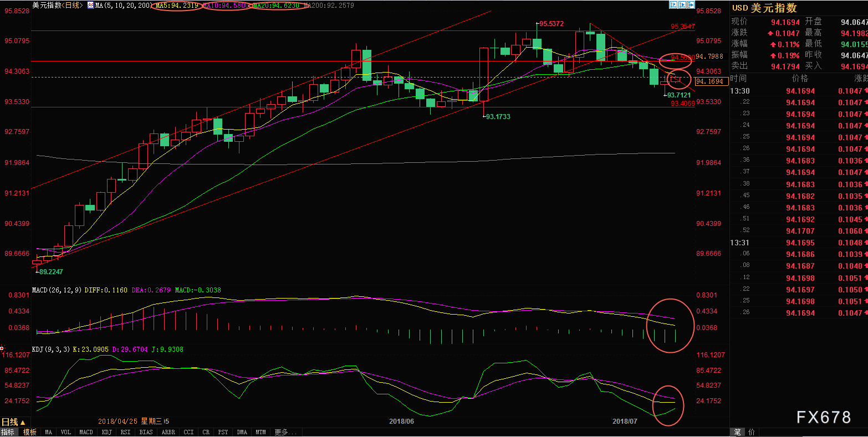Click the 价格 column header
This screenshot has width=868, height=437.
click(800, 79)
